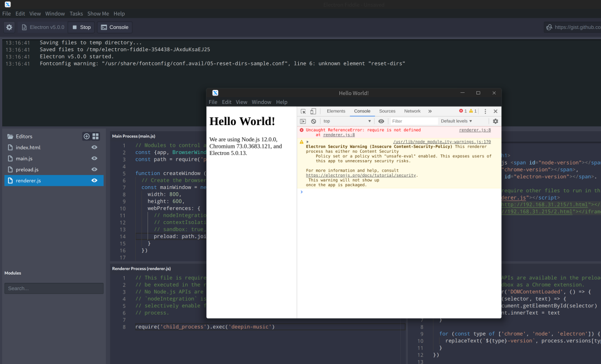The image size is (601, 364).
Task: Show console sidebar panel icon
Action: coord(303,121)
